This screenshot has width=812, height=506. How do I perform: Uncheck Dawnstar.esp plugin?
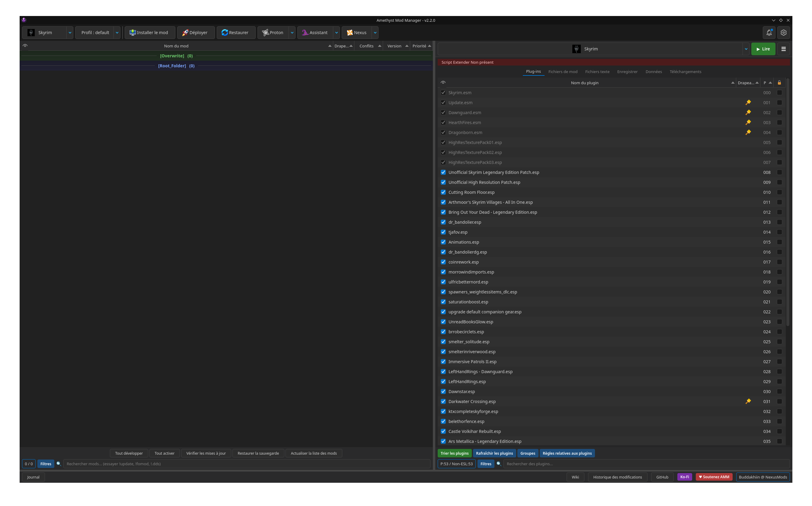pos(443,391)
